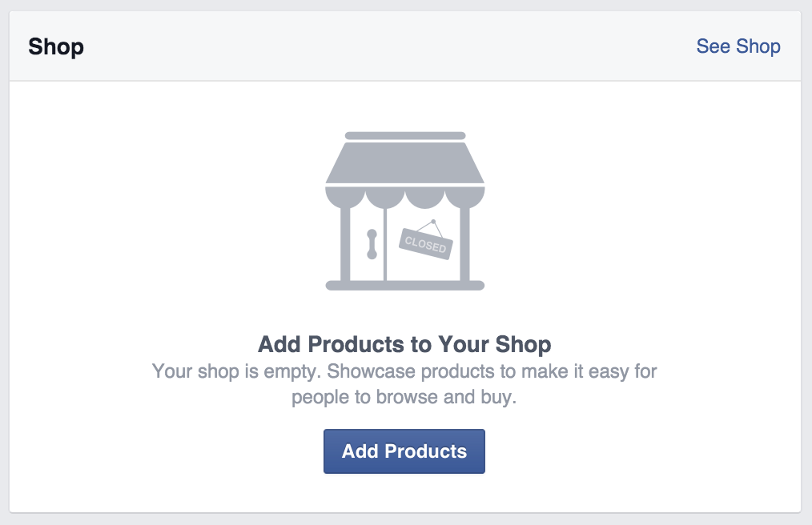Click the "Your shop is empty" description line
812x525 pixels.
click(404, 371)
